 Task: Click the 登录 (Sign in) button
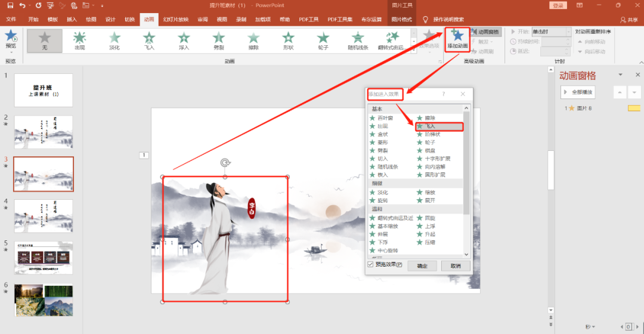[558, 5]
